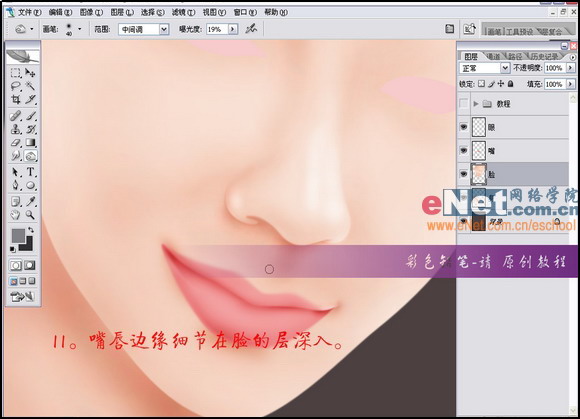
Task: Select the Crop tool
Action: point(15,99)
